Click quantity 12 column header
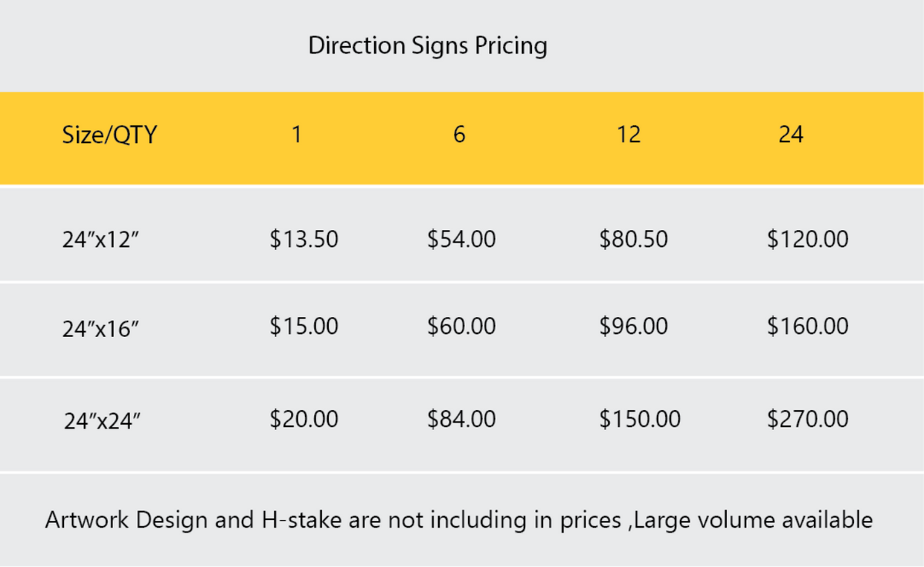Image resolution: width=924 pixels, height=567 pixels. click(x=628, y=135)
